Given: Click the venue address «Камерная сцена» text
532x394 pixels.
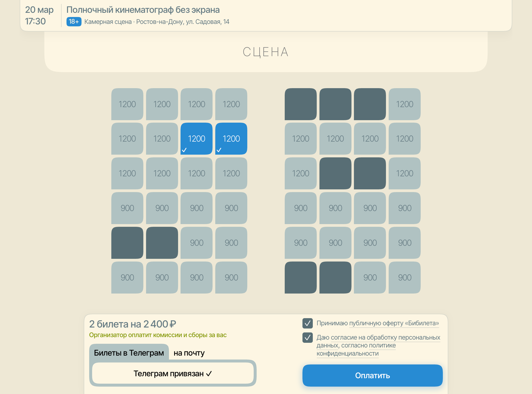Looking at the screenshot, I should 108,22.
